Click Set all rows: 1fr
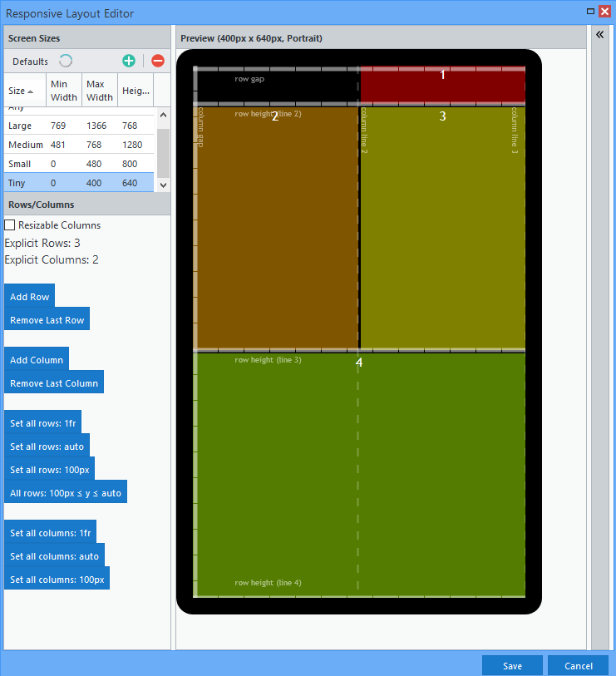616x676 pixels. pos(42,423)
